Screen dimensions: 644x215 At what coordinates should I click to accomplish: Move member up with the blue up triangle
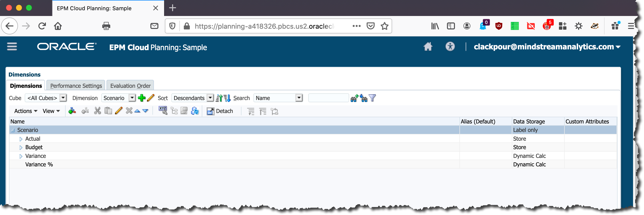[137, 111]
